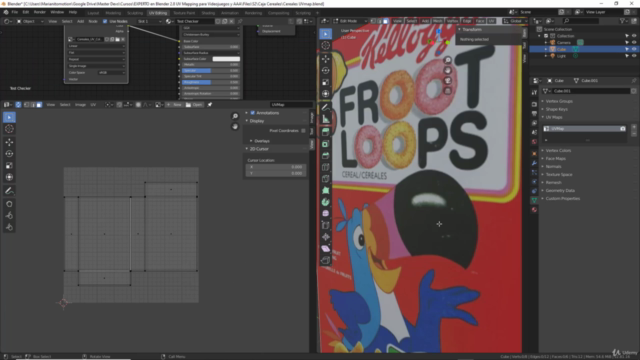Switch to the Layout workspace tab
Screen dimensions: 640x360
pos(93,13)
